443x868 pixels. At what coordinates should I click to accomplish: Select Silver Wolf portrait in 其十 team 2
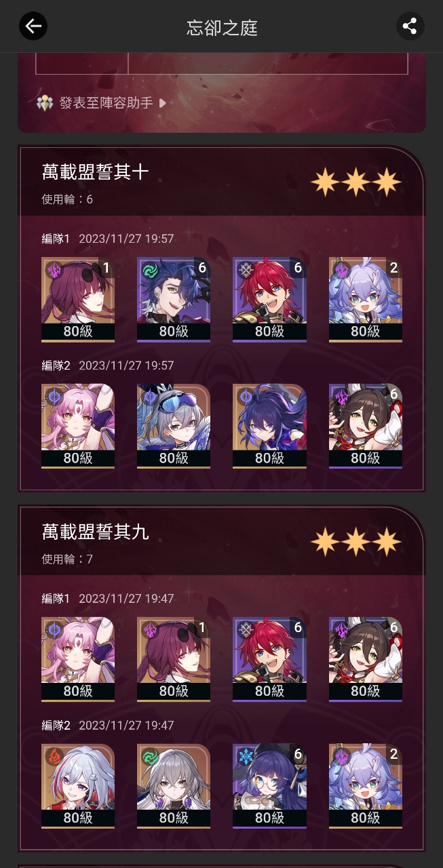pyautogui.click(x=174, y=427)
